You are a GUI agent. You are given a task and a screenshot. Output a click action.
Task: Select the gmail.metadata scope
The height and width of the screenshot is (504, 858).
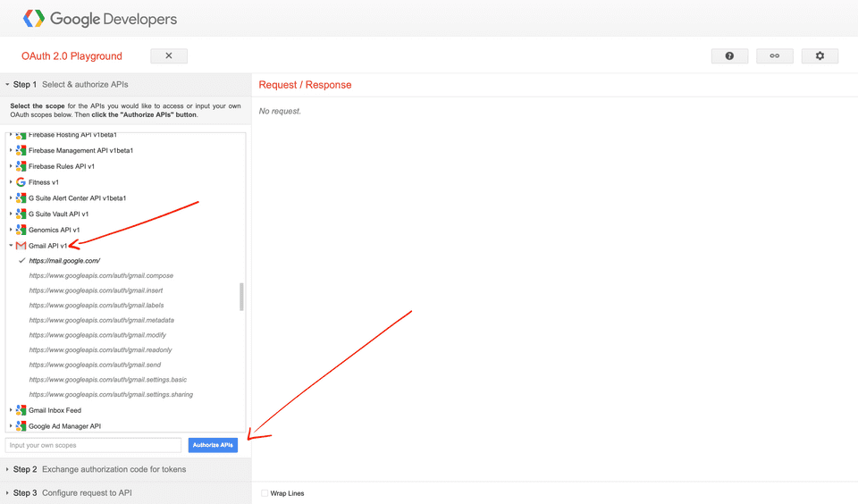coord(101,320)
